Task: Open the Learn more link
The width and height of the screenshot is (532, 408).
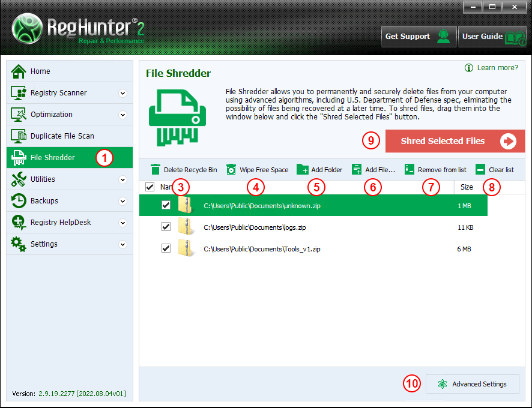Action: coord(497,68)
